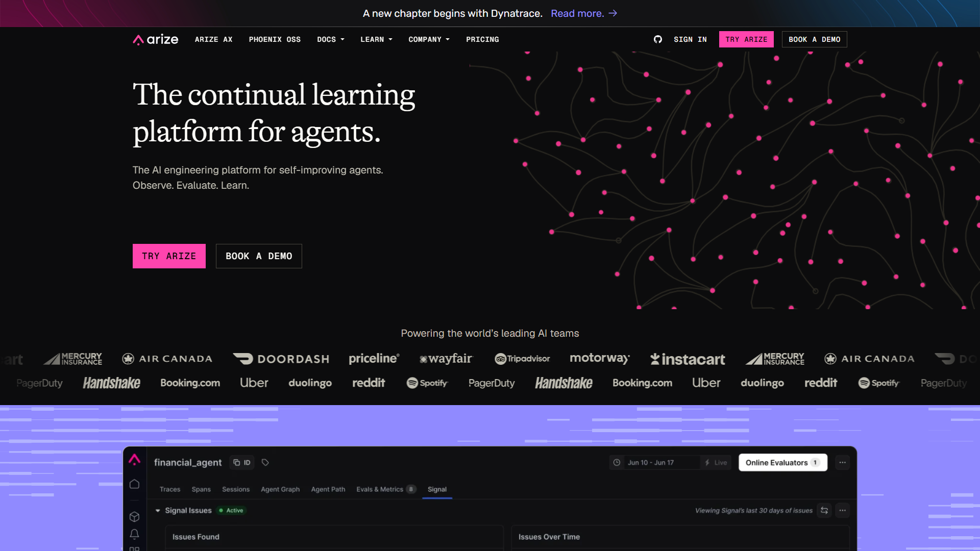This screenshot has width=980, height=551.
Task: Click the hero Book a Demo button
Action: coord(259,256)
